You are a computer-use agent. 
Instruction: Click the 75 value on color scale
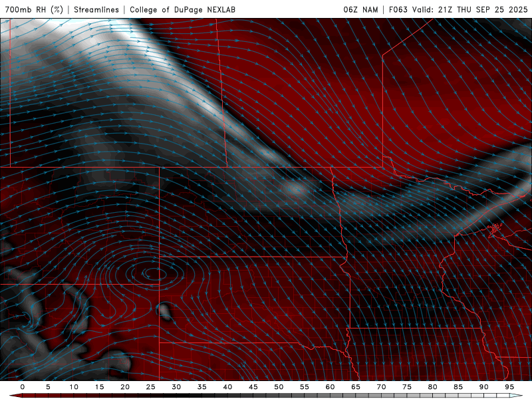[x=407, y=387]
